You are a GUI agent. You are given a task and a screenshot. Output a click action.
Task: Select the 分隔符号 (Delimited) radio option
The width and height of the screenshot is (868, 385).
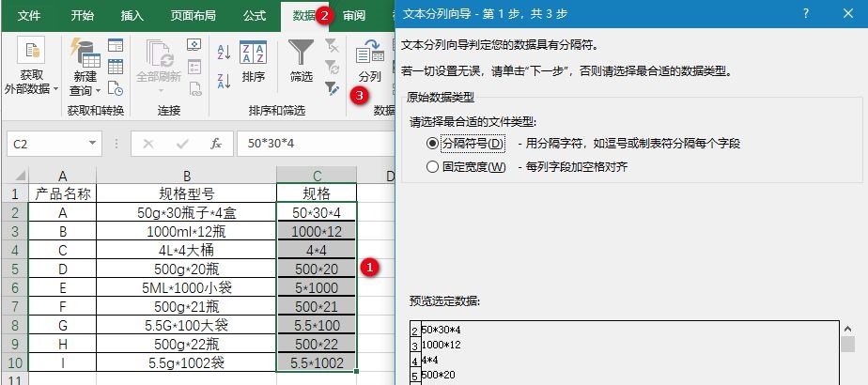coord(432,144)
